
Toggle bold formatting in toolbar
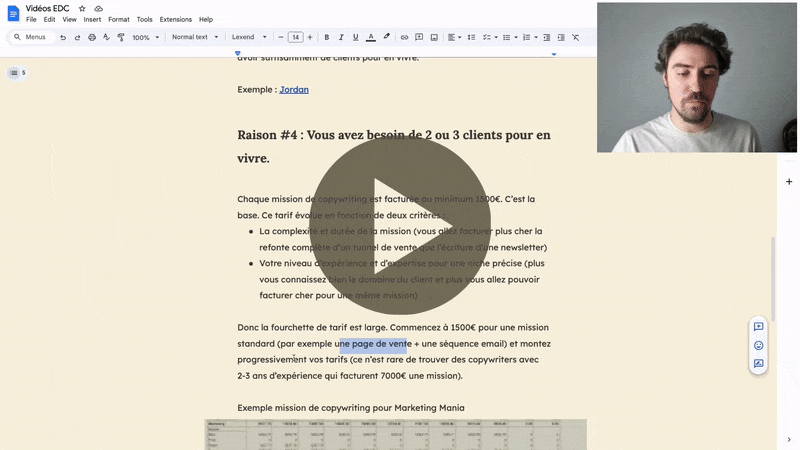point(326,37)
